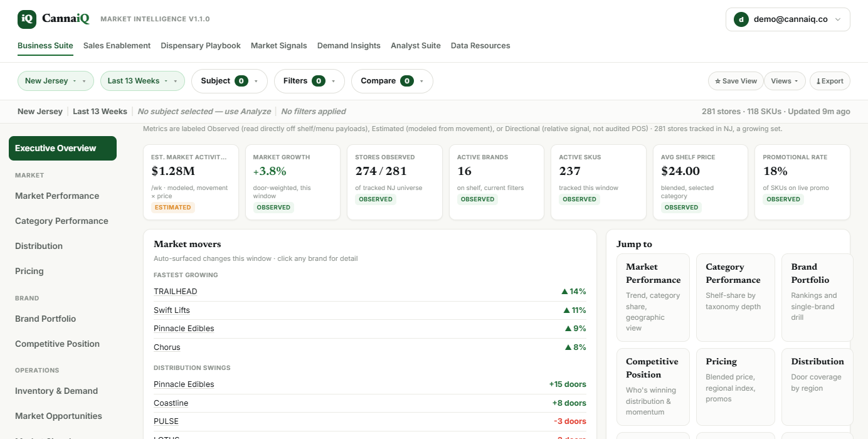The width and height of the screenshot is (868, 439).
Task: Open the Market Performance jump card
Action: [653, 297]
